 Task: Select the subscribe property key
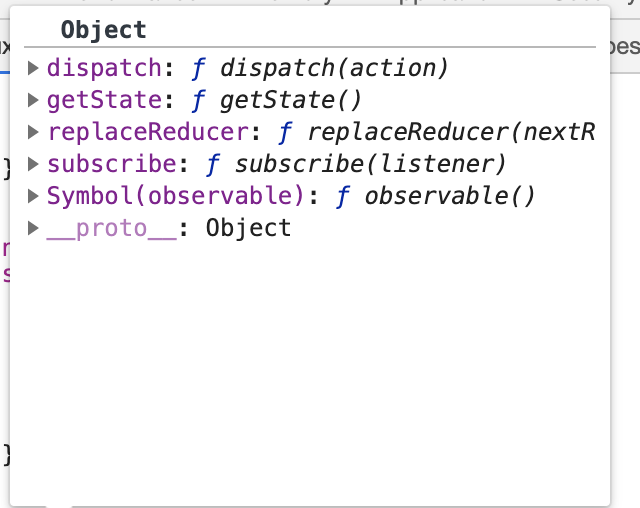111,164
